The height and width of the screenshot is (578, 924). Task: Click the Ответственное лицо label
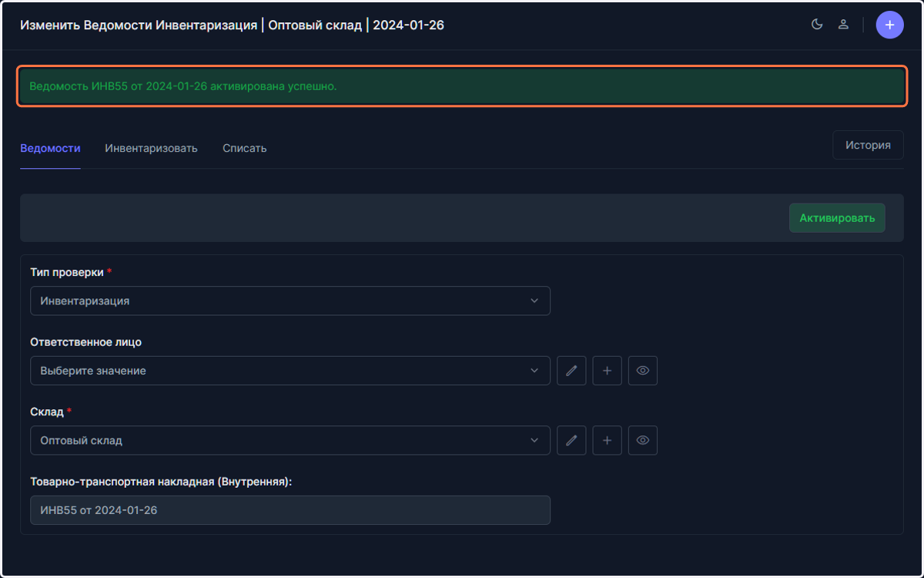[86, 342]
